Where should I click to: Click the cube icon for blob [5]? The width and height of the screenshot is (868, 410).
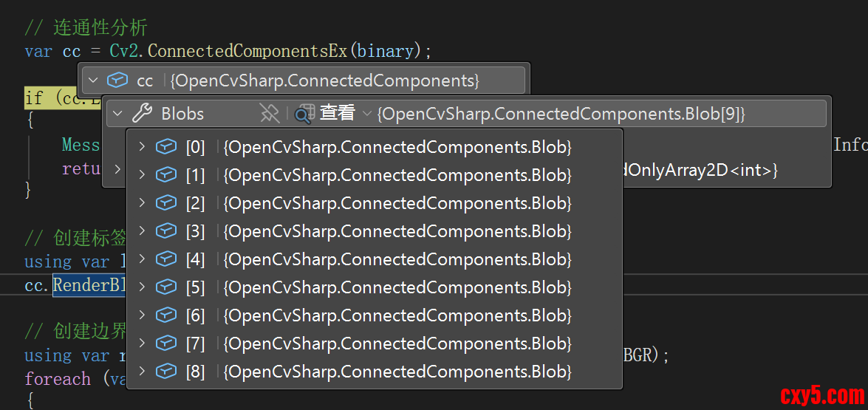[x=166, y=287]
